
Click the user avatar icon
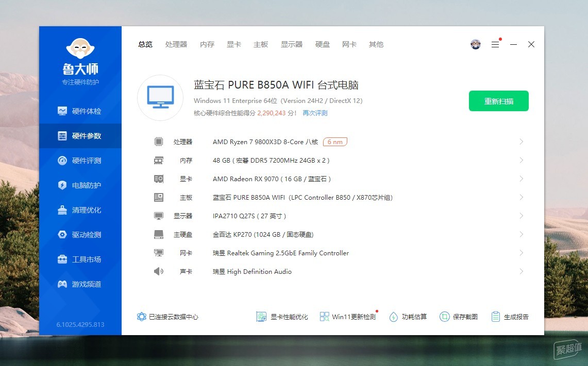click(476, 44)
